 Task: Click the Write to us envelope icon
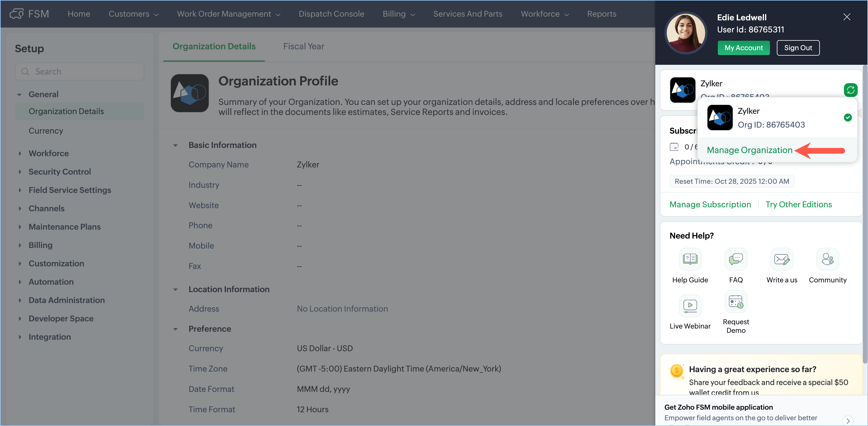pyautogui.click(x=781, y=259)
